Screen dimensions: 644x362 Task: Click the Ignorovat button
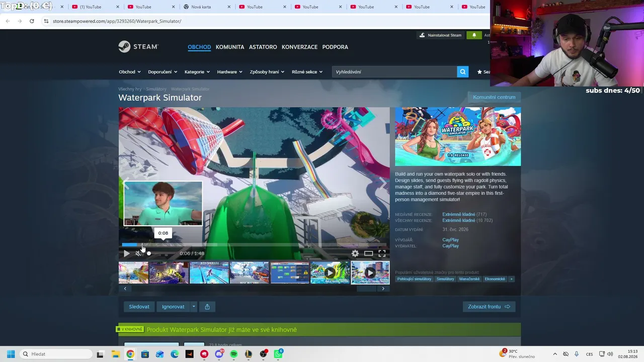click(173, 307)
